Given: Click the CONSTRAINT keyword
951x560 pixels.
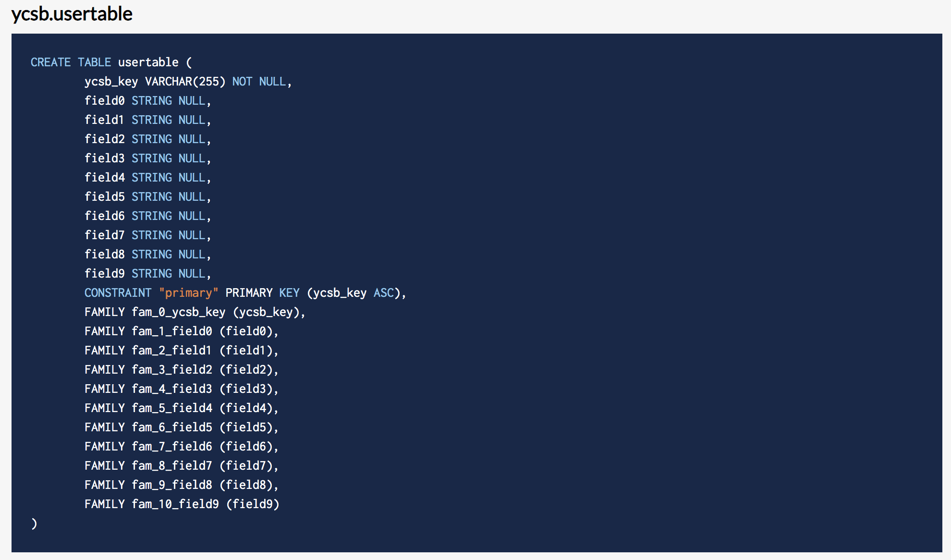Looking at the screenshot, I should (118, 293).
